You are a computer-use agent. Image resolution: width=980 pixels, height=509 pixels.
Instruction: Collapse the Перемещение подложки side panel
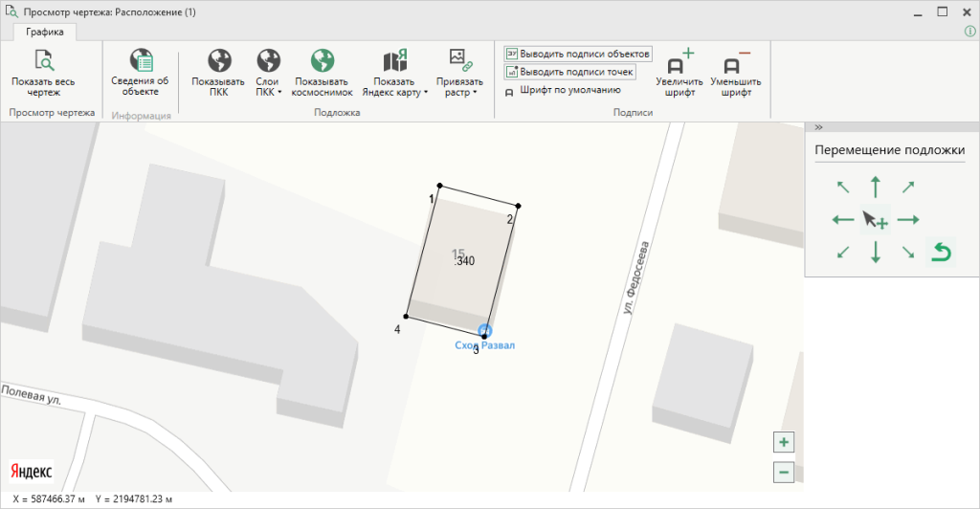[x=819, y=127]
